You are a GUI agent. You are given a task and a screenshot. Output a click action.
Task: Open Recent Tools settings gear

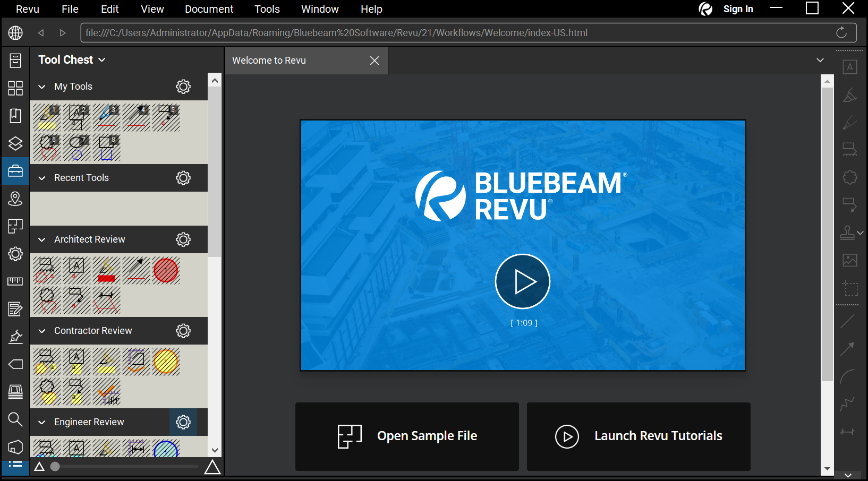(x=183, y=178)
